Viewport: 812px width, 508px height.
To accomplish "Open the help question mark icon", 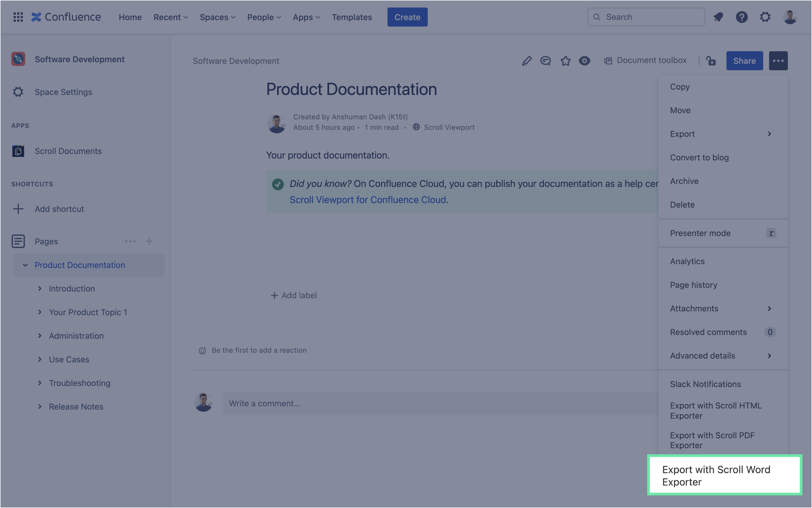I will coord(741,17).
